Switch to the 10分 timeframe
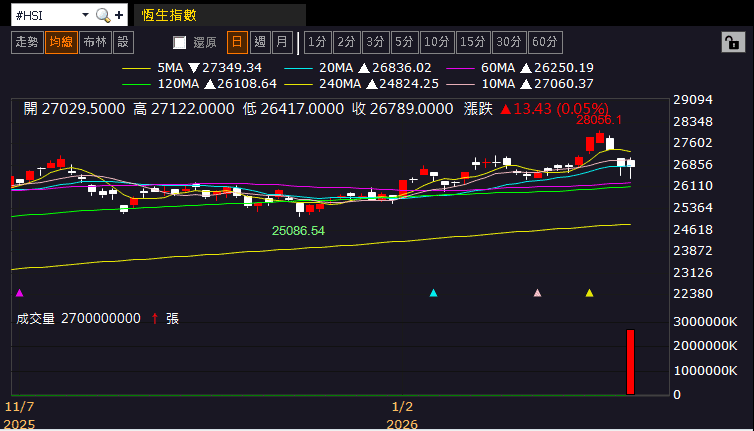The height and width of the screenshot is (431, 754). (437, 42)
